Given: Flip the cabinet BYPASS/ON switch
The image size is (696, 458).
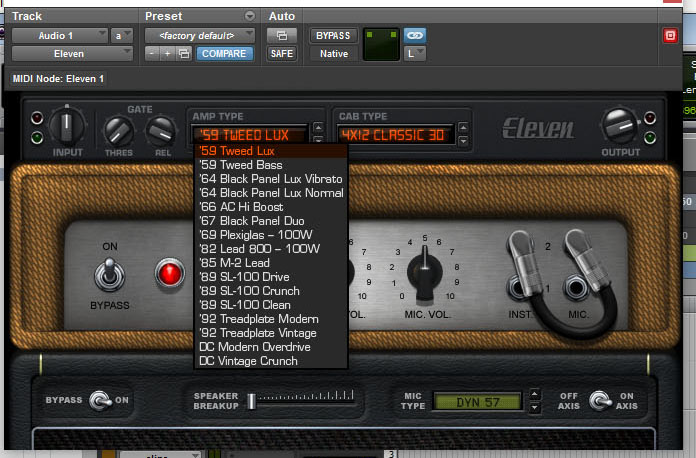Looking at the screenshot, I should 99,401.
